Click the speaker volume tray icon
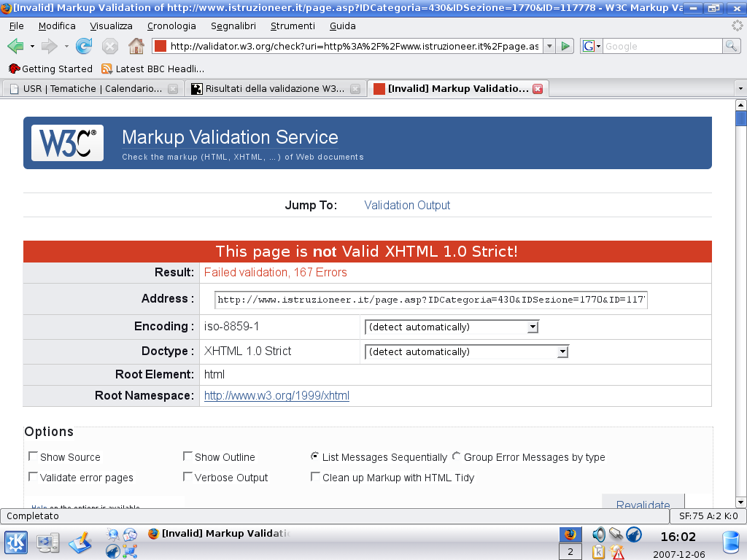 (598, 534)
